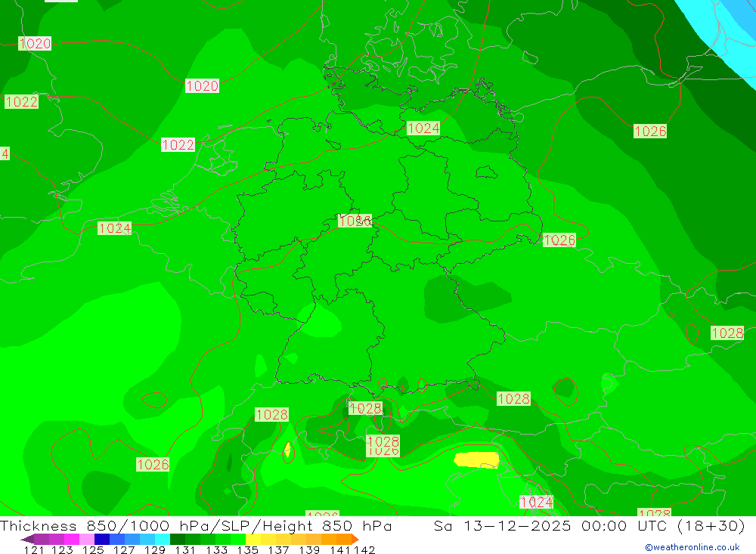Viewport: 756px width, 554px height.
Task: Click the legend value 137
Action: pyautogui.click(x=278, y=550)
